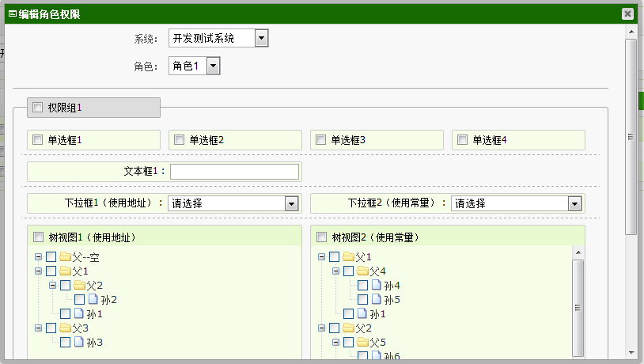This screenshot has height=364, width=644.
Task: Click the 父5 folder icon
Action: [x=362, y=342]
